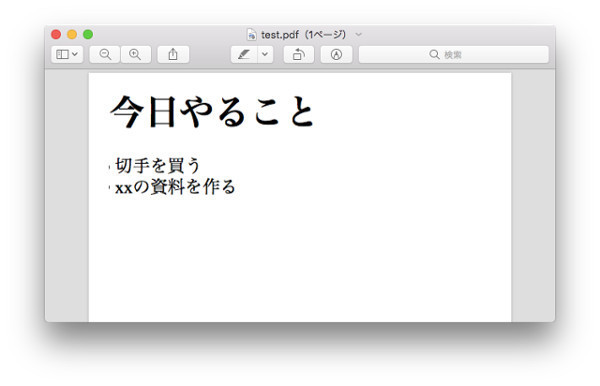The image size is (600, 386).
Task: Open the sidebar view menu button
Action: click(x=67, y=54)
